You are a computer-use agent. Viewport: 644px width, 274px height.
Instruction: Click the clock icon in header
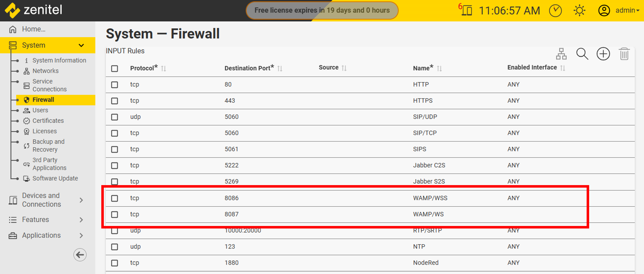coord(555,11)
